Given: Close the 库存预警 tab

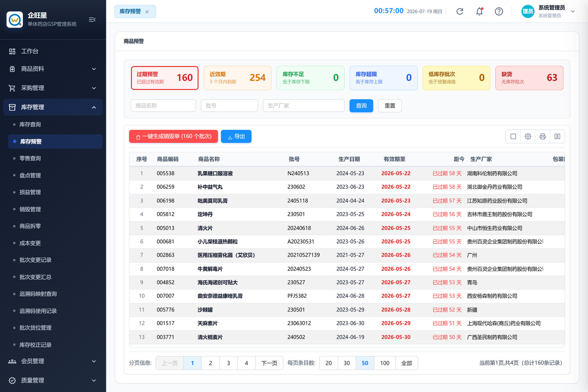Looking at the screenshot, I should (x=147, y=12).
